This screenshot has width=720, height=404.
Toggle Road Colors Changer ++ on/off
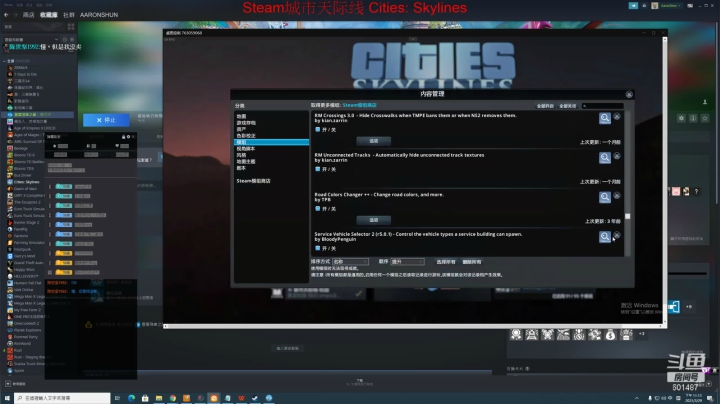[x=317, y=208]
